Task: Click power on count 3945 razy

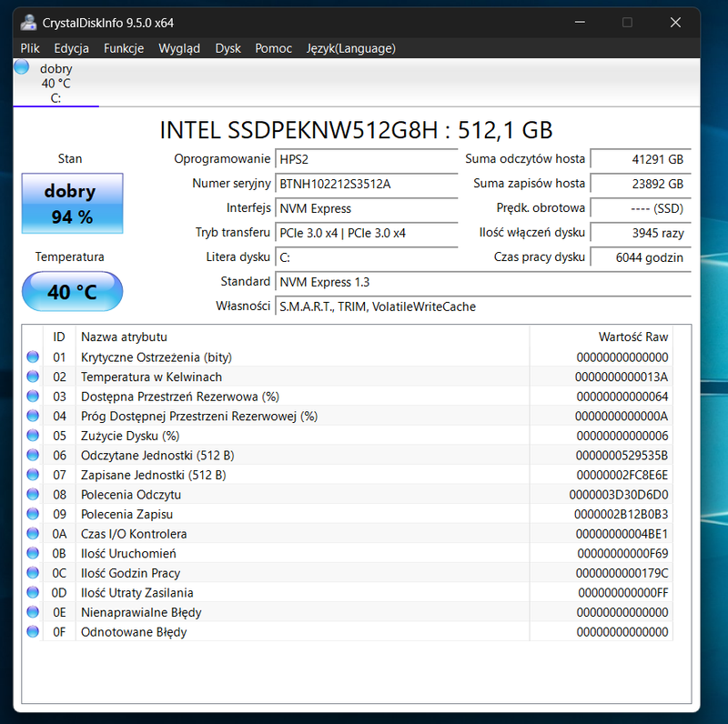Action: pyautogui.click(x=641, y=233)
